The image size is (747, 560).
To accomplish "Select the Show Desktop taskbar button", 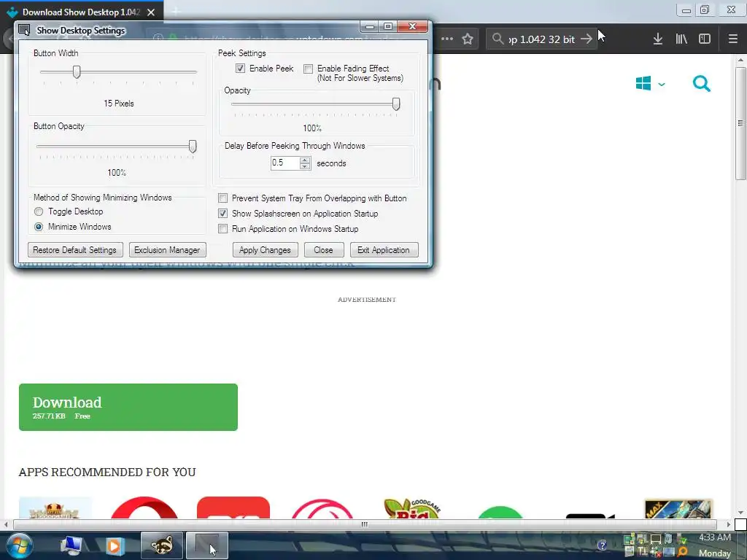I will pyautogui.click(x=206, y=545).
